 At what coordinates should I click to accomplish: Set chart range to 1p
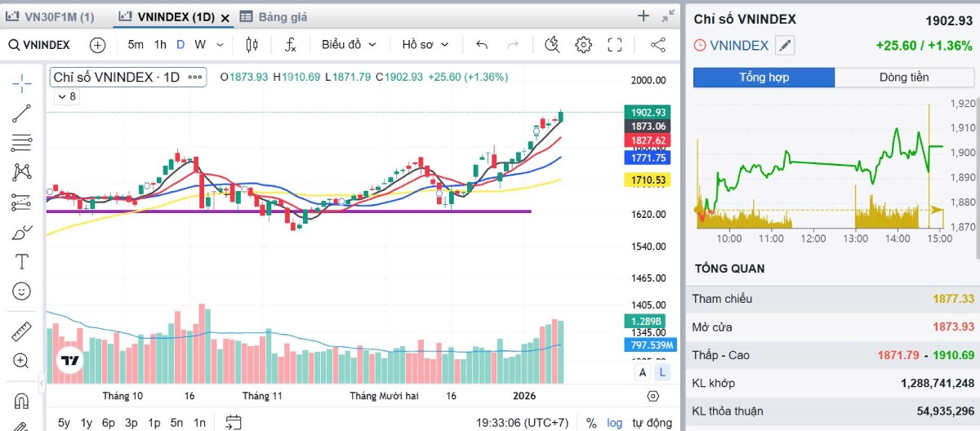coord(154,423)
